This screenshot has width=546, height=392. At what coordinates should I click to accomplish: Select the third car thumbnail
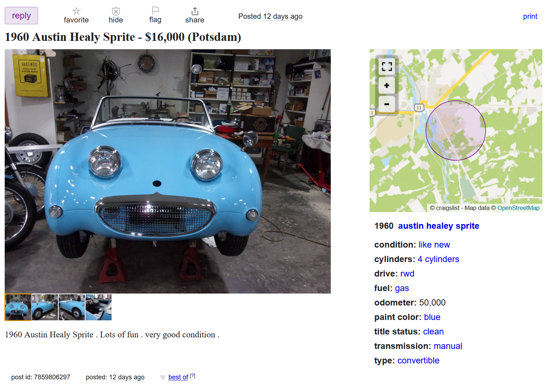[72, 307]
